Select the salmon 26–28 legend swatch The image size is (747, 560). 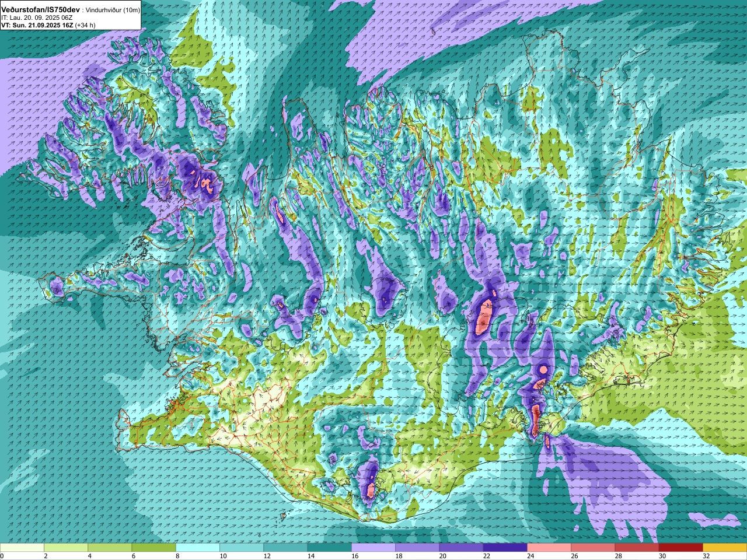593,548
